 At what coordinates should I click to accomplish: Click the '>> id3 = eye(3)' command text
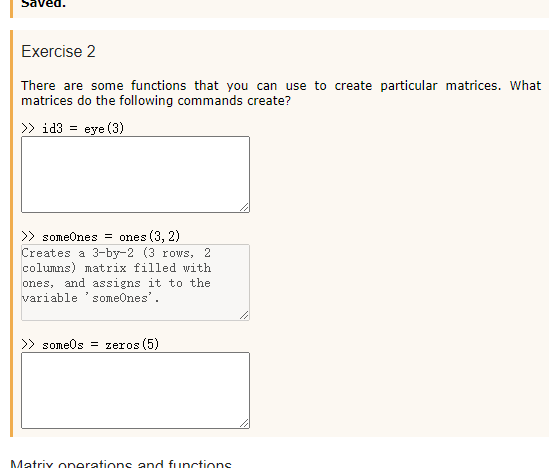pyautogui.click(x=73, y=128)
